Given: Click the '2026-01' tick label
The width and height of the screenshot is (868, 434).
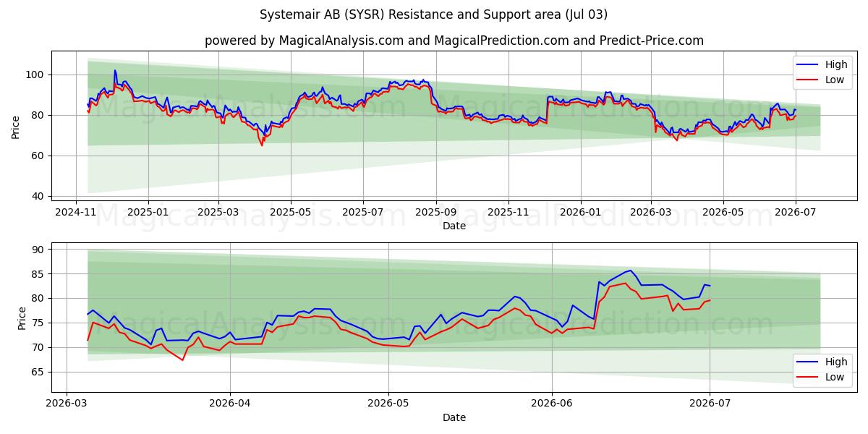Looking at the screenshot, I should (581, 213).
